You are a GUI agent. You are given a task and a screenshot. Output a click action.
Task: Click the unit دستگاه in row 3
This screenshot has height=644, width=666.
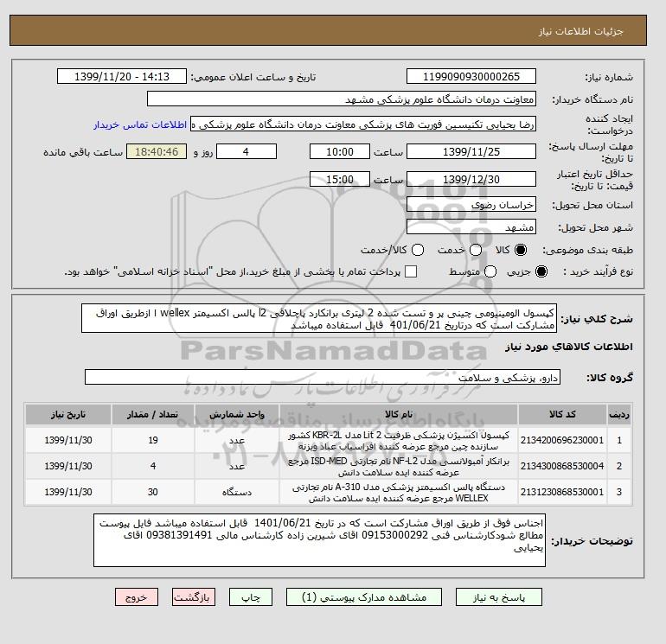(237, 493)
